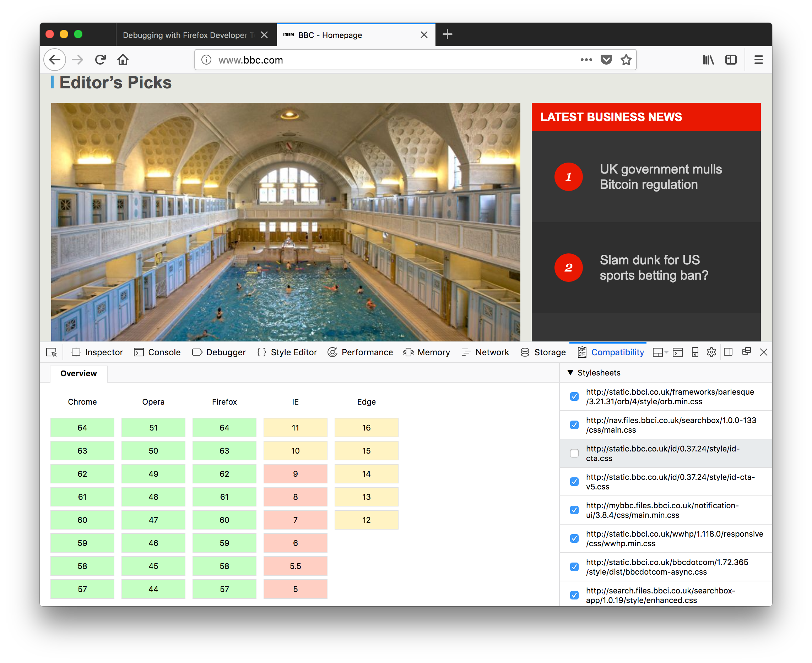Viewport: 812px width, 663px height.
Task: Uncheck the orb.min.css stylesheet
Action: pos(574,396)
